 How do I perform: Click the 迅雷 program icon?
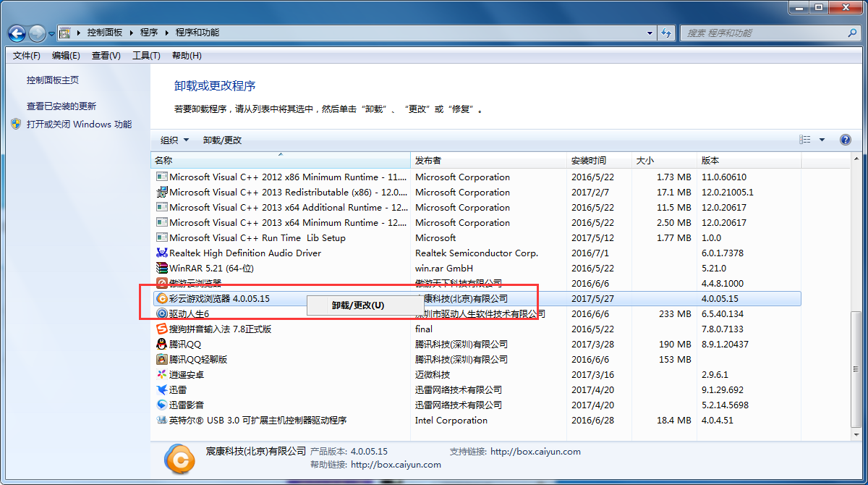click(x=162, y=390)
